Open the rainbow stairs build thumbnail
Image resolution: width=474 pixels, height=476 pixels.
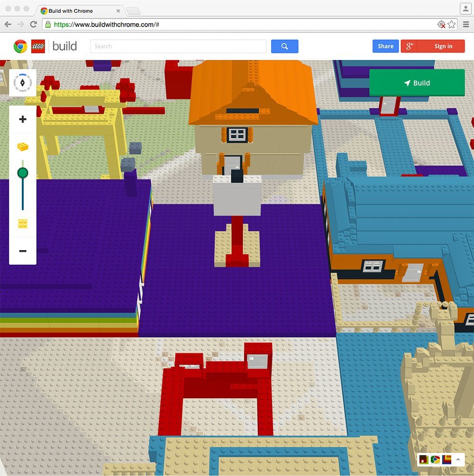(x=447, y=459)
